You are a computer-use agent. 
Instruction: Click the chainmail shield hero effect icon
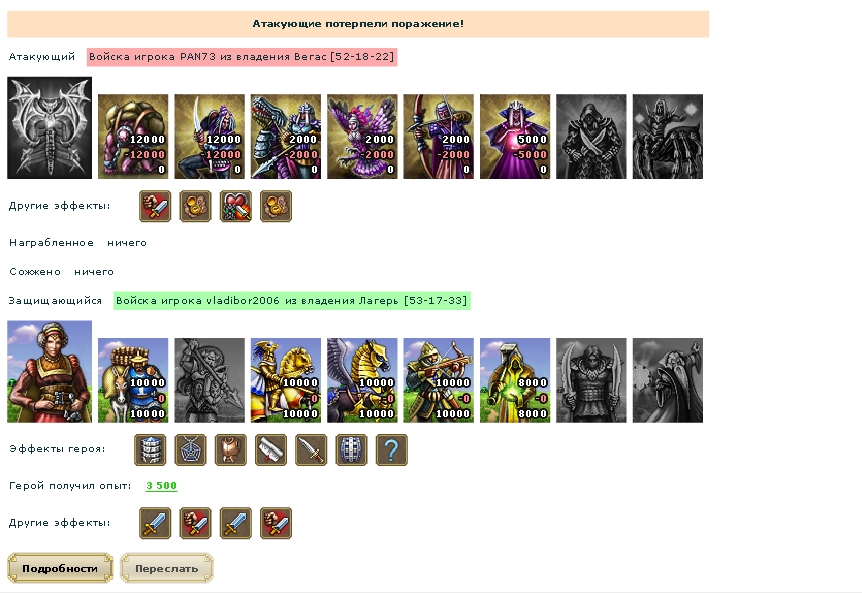tap(351, 450)
